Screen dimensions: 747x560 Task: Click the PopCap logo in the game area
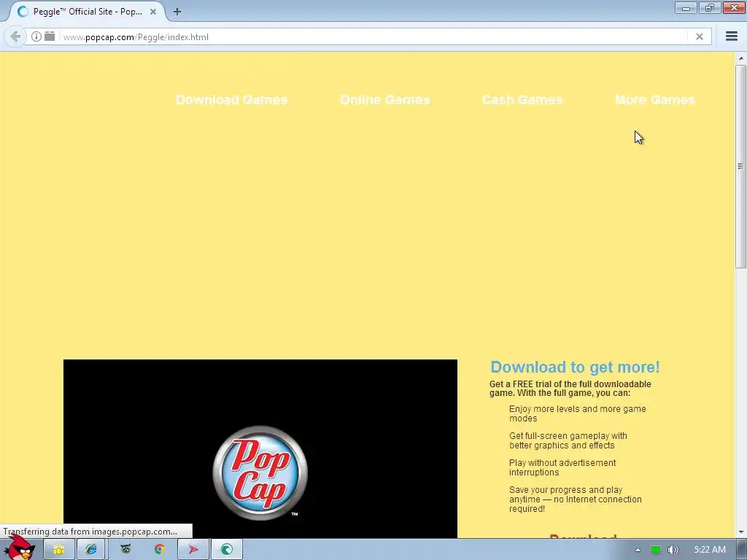(x=260, y=472)
